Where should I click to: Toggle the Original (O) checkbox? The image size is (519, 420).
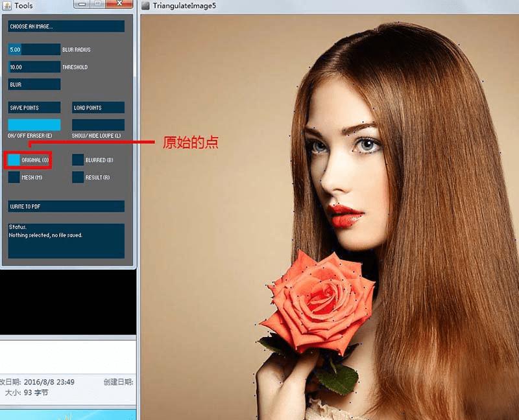click(14, 160)
